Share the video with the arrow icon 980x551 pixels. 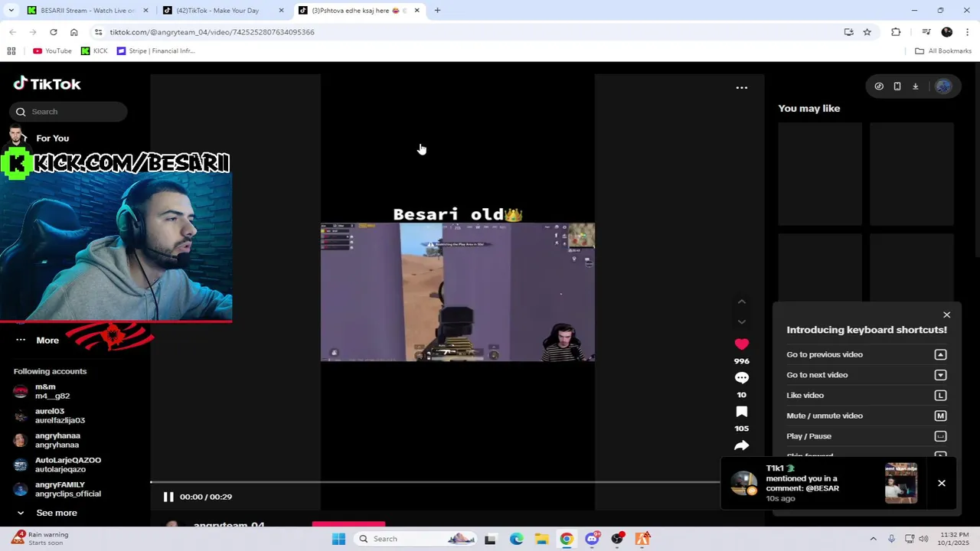(741, 445)
